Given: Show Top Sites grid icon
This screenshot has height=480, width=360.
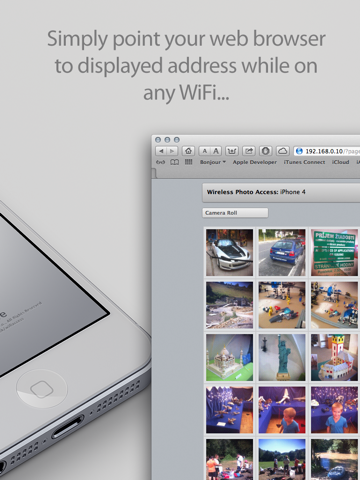Looking at the screenshot, I should [x=189, y=162].
